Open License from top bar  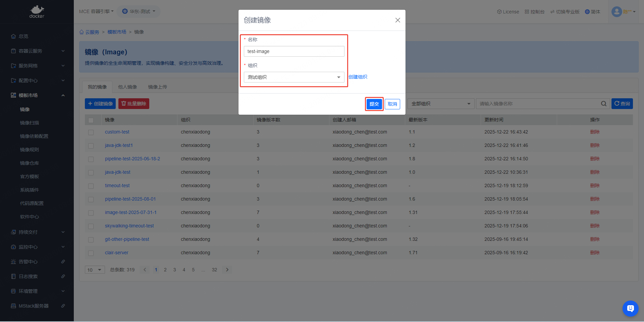[508, 12]
